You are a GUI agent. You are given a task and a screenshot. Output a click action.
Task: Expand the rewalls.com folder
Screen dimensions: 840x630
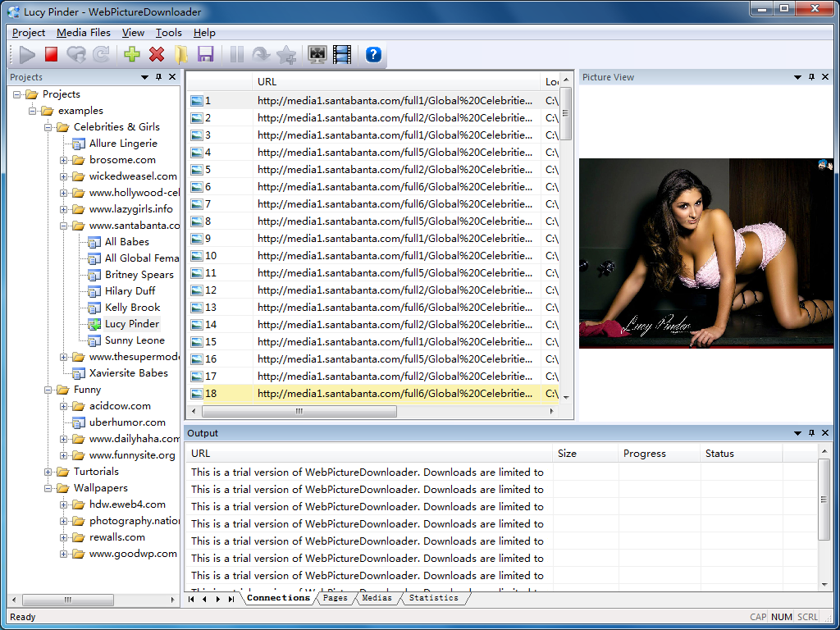[63, 538]
